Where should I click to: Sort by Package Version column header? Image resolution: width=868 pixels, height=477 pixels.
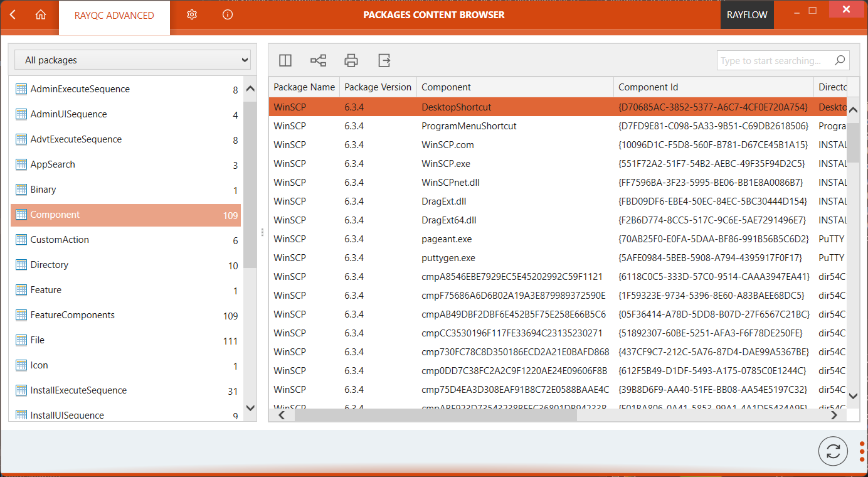tap(378, 87)
